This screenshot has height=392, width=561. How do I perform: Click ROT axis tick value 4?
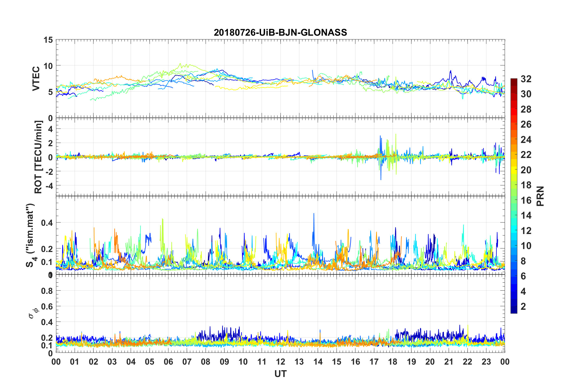coord(50,129)
